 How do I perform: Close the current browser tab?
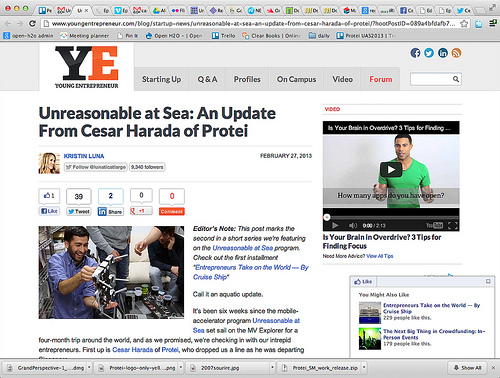coord(86,11)
